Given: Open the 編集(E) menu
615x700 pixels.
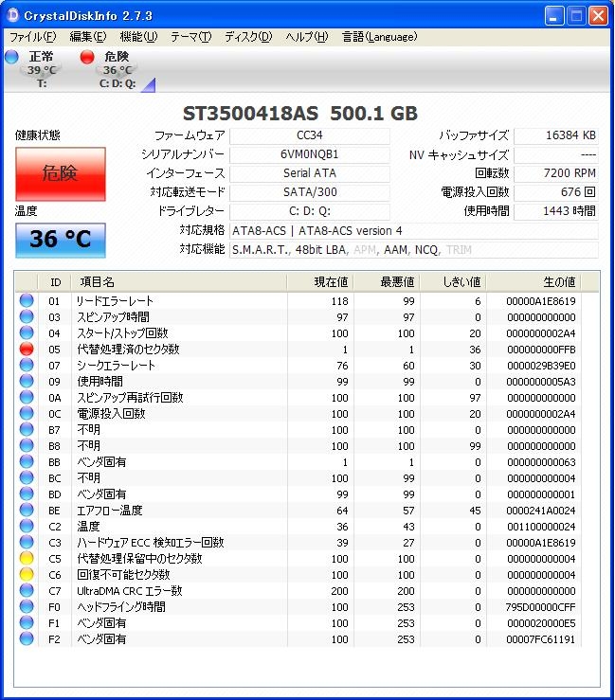Looking at the screenshot, I should click(x=88, y=37).
